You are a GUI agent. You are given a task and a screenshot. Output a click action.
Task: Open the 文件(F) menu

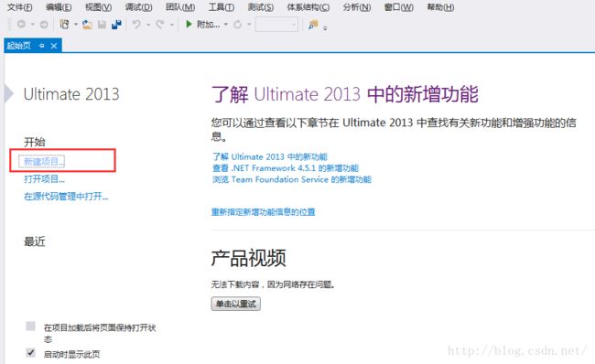click(20, 7)
